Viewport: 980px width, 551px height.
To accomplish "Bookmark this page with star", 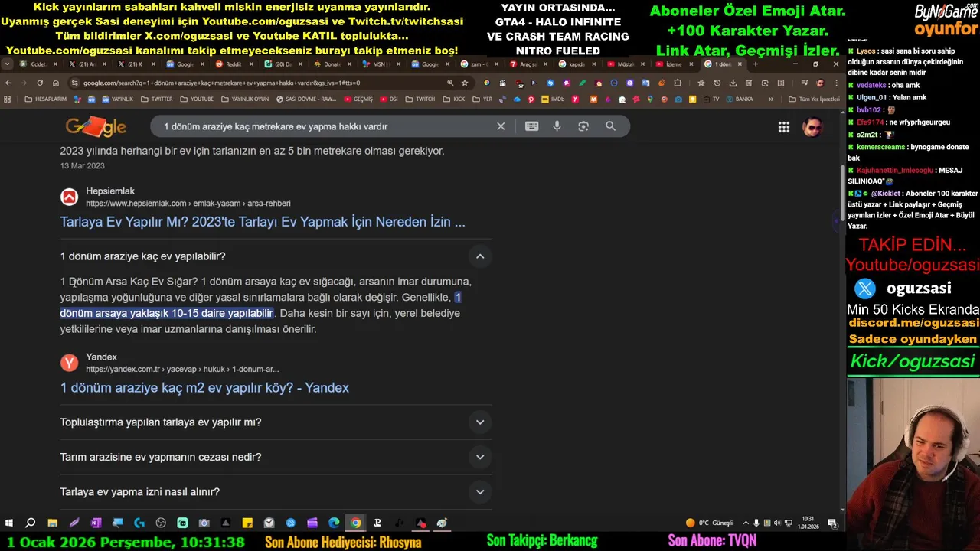I will pyautogui.click(x=465, y=83).
